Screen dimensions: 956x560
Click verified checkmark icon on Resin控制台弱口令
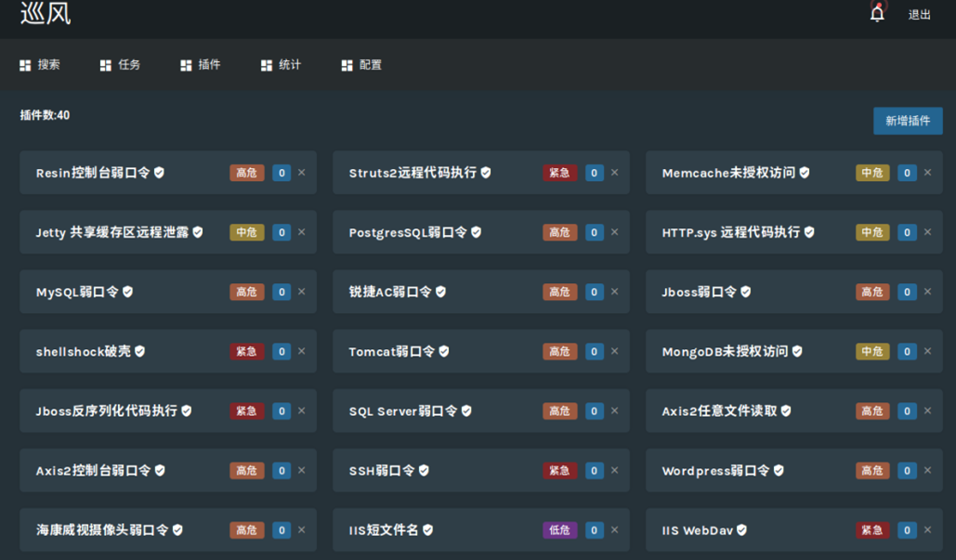point(157,172)
